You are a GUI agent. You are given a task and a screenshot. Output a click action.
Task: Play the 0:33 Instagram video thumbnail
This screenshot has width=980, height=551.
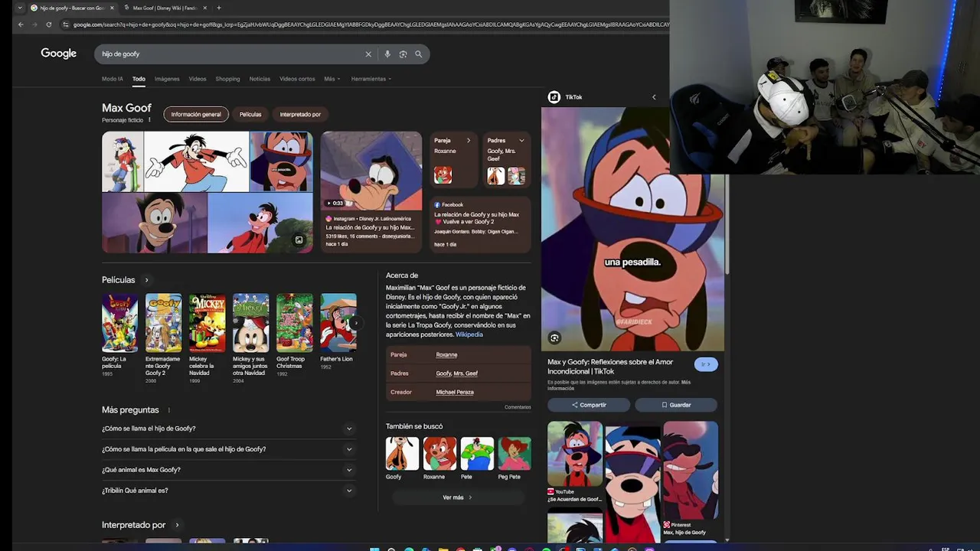[x=371, y=171]
